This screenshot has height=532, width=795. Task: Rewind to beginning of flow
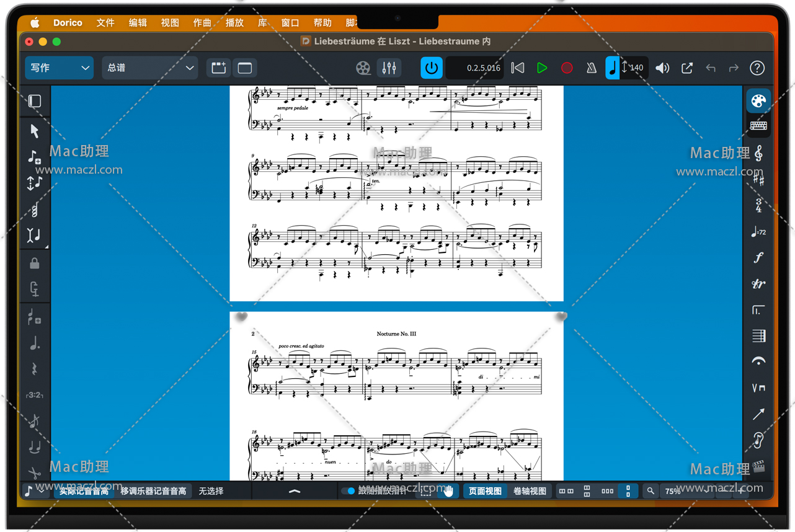pos(518,68)
